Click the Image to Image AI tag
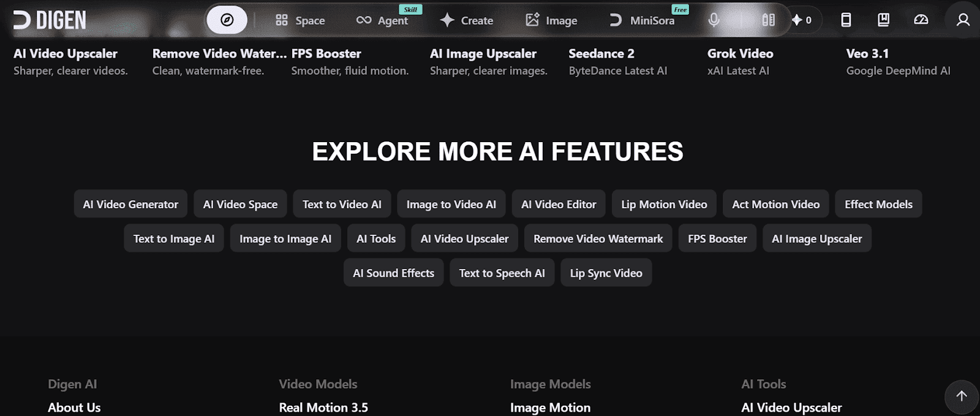 click(285, 238)
